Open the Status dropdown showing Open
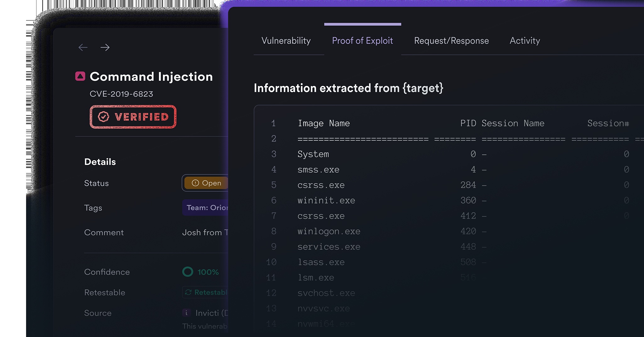The image size is (644, 337). (x=205, y=183)
